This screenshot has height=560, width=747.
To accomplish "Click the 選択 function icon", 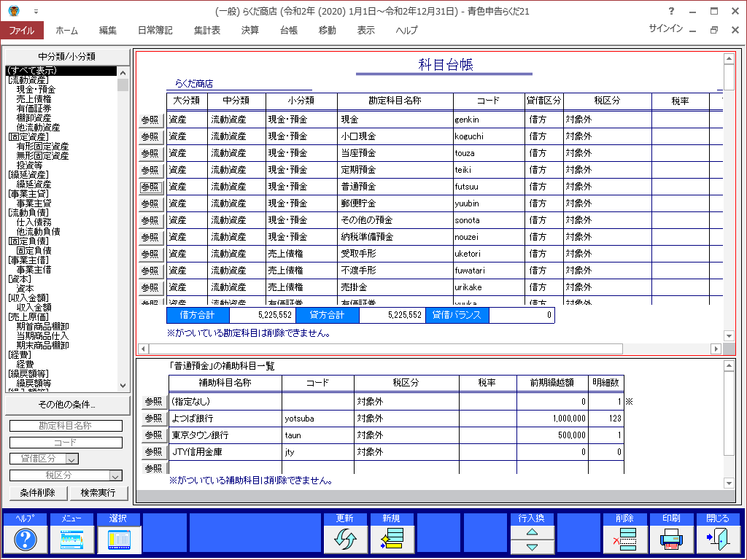I will coord(119,540).
